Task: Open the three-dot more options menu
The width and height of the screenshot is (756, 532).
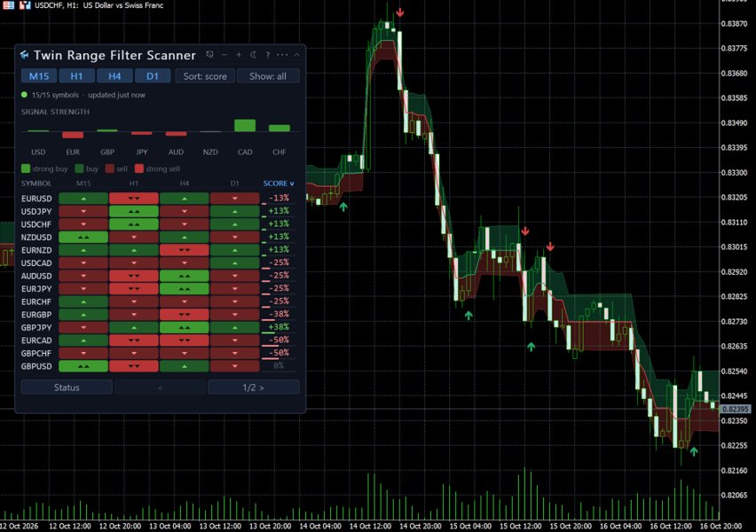Action: tap(282, 55)
